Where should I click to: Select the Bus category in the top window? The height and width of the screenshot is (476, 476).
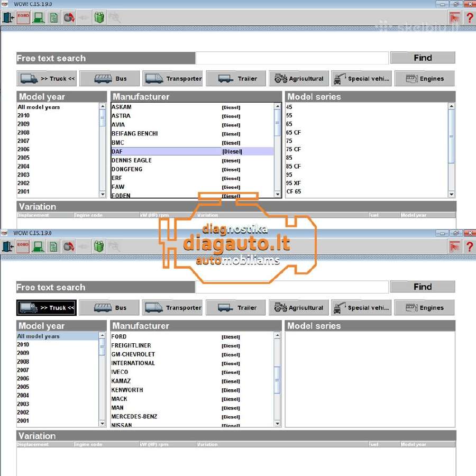pyautogui.click(x=109, y=79)
